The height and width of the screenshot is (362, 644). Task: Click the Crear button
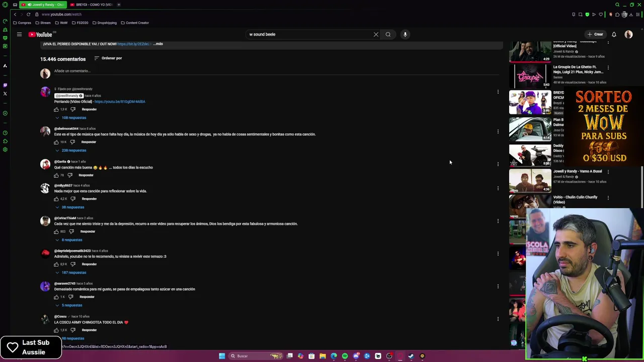595,34
